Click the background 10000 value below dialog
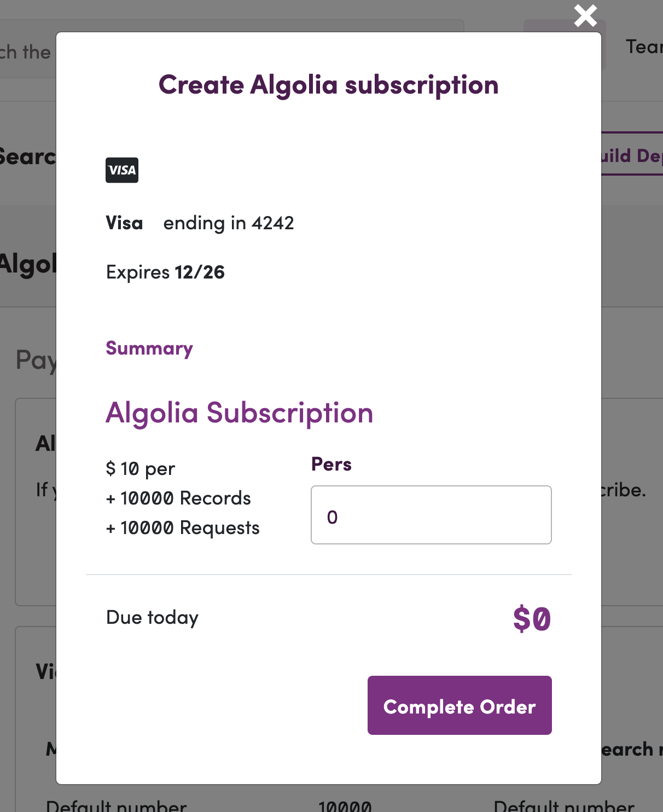The height and width of the screenshot is (812, 663). tap(345, 807)
